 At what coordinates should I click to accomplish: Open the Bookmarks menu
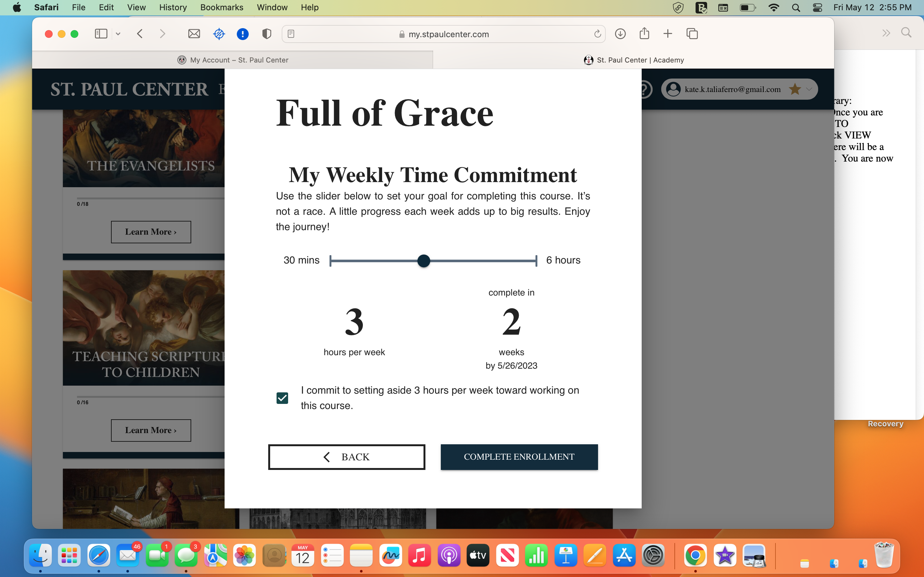(221, 8)
